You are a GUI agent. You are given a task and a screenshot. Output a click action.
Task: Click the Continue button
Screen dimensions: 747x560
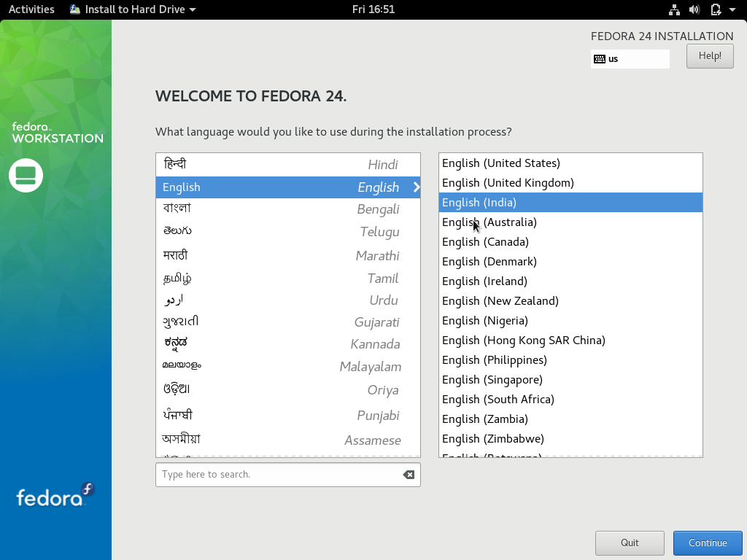pos(708,542)
